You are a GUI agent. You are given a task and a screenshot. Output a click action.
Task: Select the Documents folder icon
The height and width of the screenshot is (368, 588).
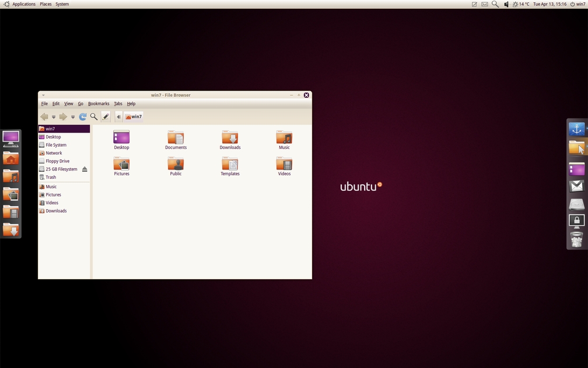[176, 140]
